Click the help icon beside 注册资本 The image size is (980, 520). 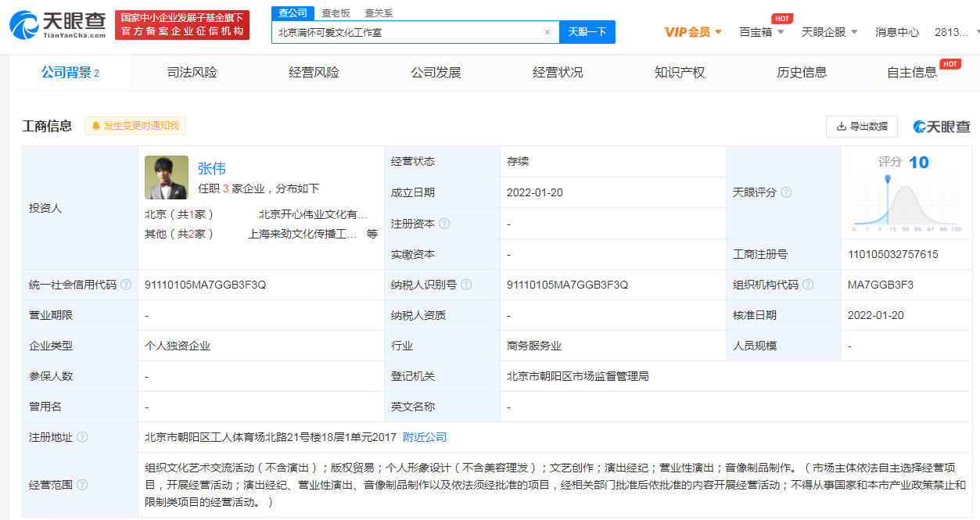(x=444, y=224)
